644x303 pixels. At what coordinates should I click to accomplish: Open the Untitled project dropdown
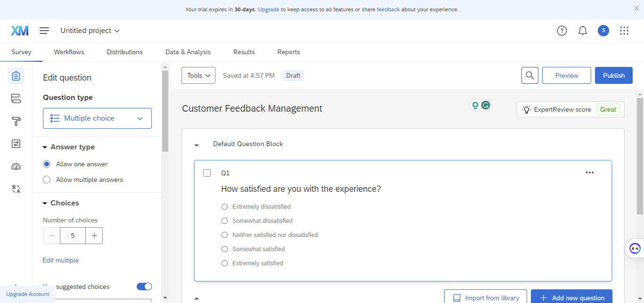(x=90, y=30)
